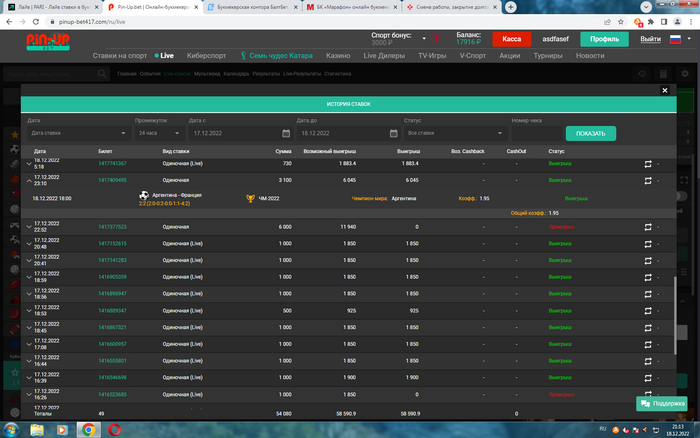Open ticket link 1416523685
The image size is (700, 438).
(x=112, y=395)
